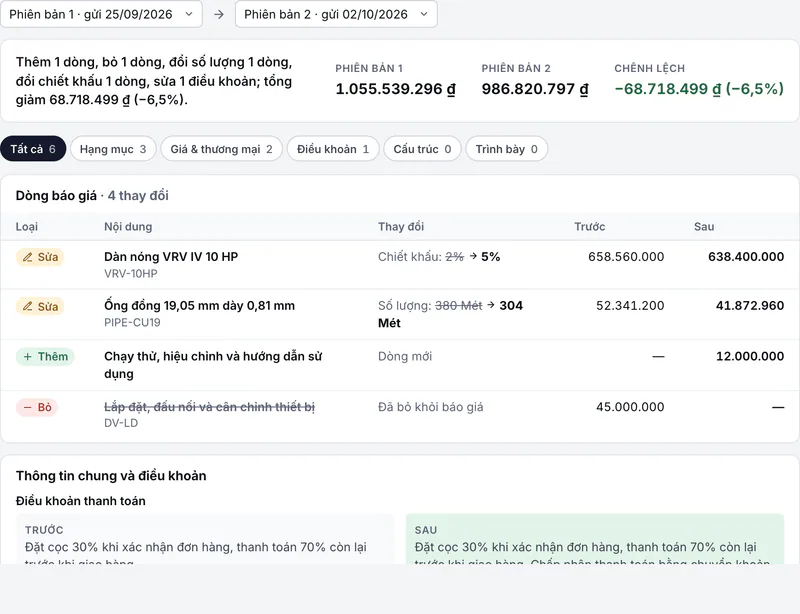Click the PIPE-CU19 product code
Screen dimensions: 800x614
(132, 323)
